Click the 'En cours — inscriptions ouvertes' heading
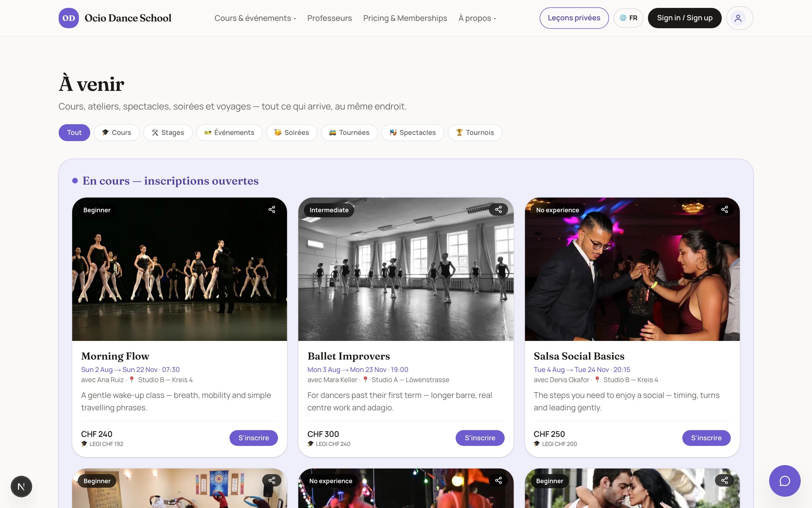This screenshot has width=812, height=508. 171,181
